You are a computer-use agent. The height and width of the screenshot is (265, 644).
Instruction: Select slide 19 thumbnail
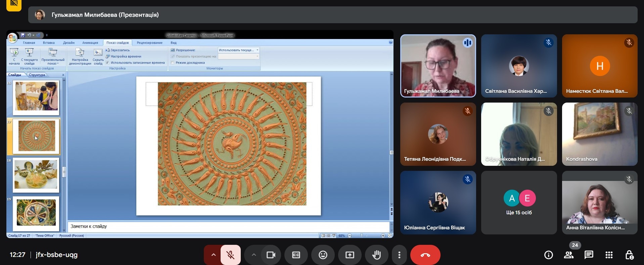pyautogui.click(x=36, y=214)
